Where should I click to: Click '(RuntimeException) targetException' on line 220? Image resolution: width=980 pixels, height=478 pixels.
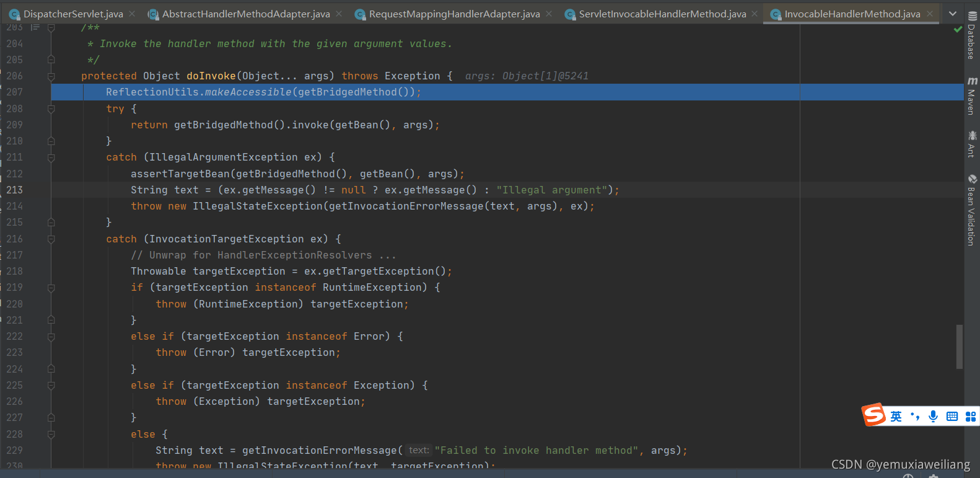coord(298,304)
